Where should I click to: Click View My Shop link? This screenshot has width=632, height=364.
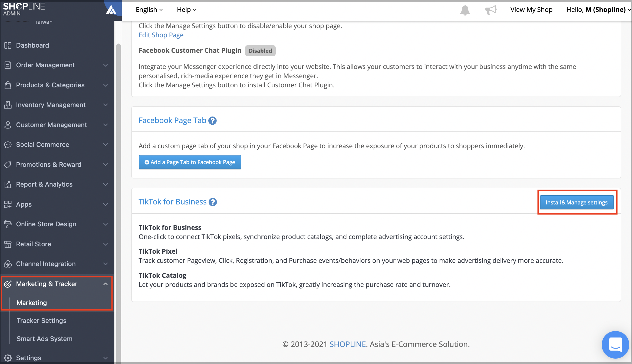click(531, 10)
